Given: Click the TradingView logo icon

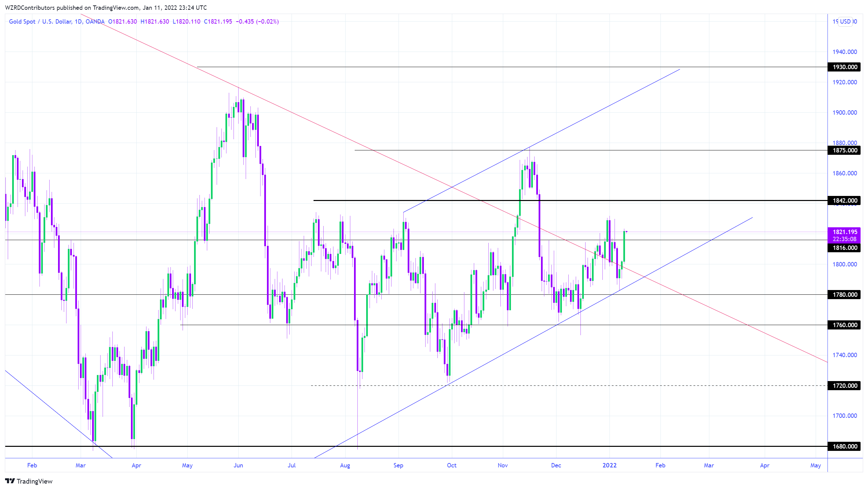Looking at the screenshot, I should (10, 481).
